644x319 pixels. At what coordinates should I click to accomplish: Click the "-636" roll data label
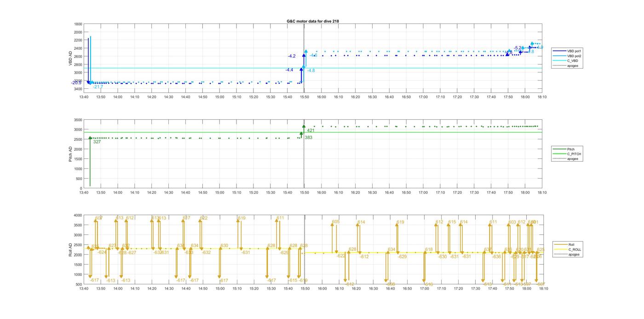[x=496, y=257]
